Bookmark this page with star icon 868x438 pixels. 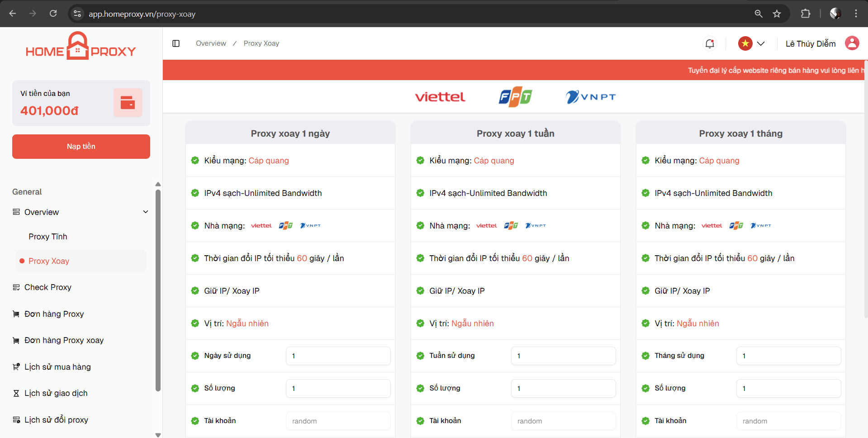(777, 14)
